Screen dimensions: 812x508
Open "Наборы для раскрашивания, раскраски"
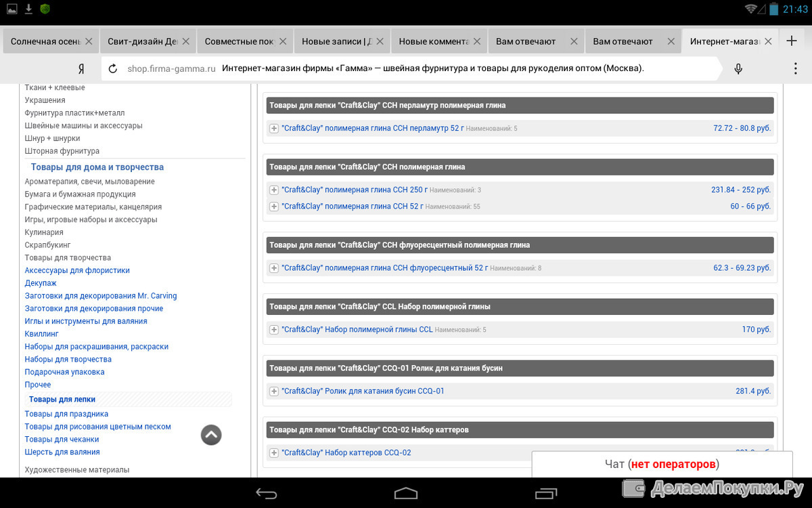coord(97,347)
